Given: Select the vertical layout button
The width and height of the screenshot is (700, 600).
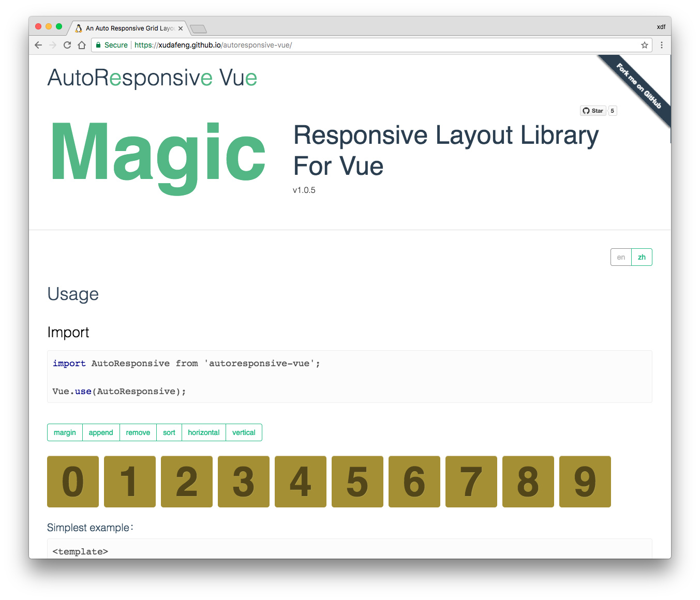Looking at the screenshot, I should point(244,432).
